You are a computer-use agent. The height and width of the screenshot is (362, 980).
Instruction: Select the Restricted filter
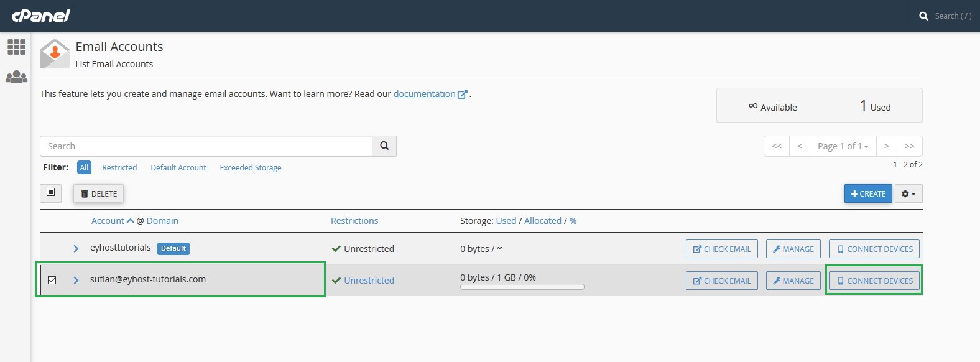pos(119,168)
